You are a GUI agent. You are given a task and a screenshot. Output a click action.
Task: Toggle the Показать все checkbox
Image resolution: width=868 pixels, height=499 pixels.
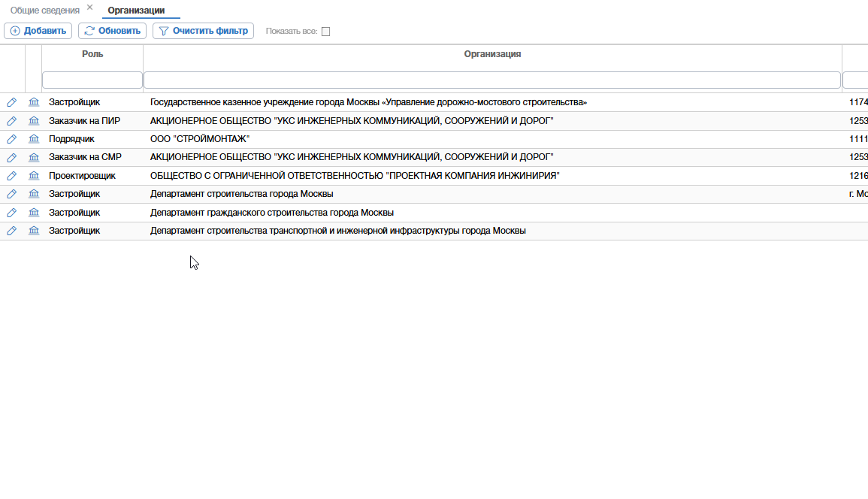click(325, 31)
